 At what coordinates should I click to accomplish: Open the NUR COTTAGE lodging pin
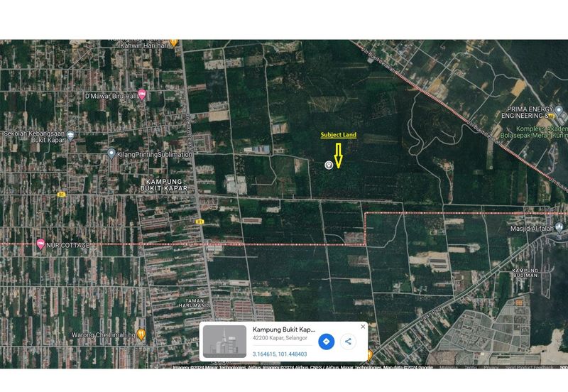click(40, 244)
